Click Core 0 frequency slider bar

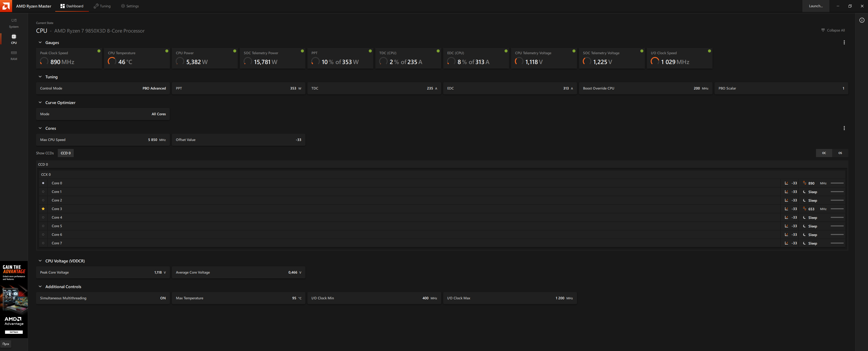point(837,183)
